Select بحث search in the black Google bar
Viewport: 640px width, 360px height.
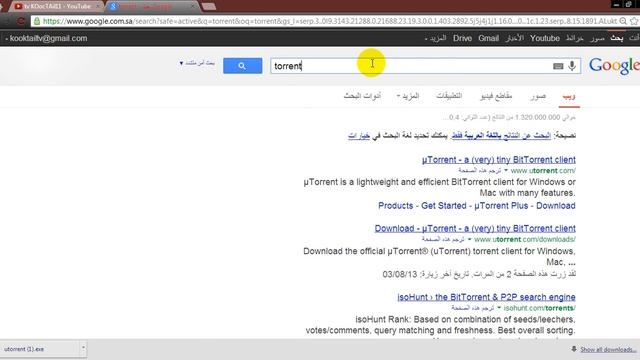tap(617, 38)
